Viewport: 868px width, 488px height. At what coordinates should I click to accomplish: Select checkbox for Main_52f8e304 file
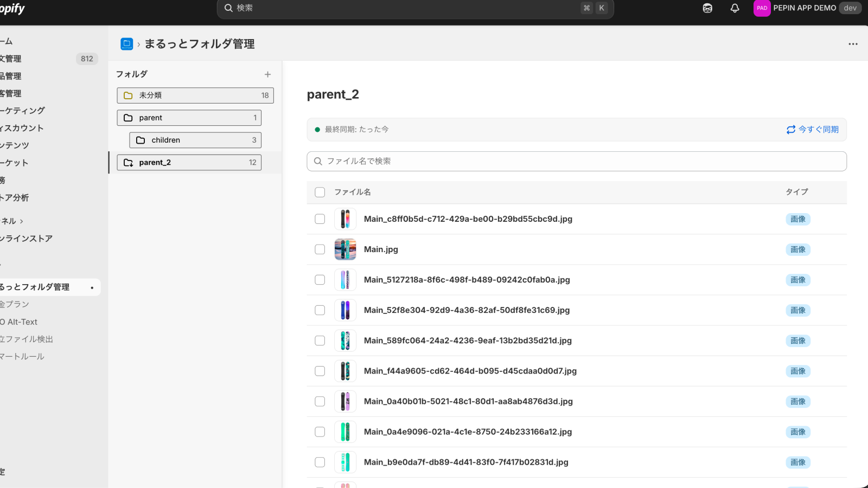(320, 310)
